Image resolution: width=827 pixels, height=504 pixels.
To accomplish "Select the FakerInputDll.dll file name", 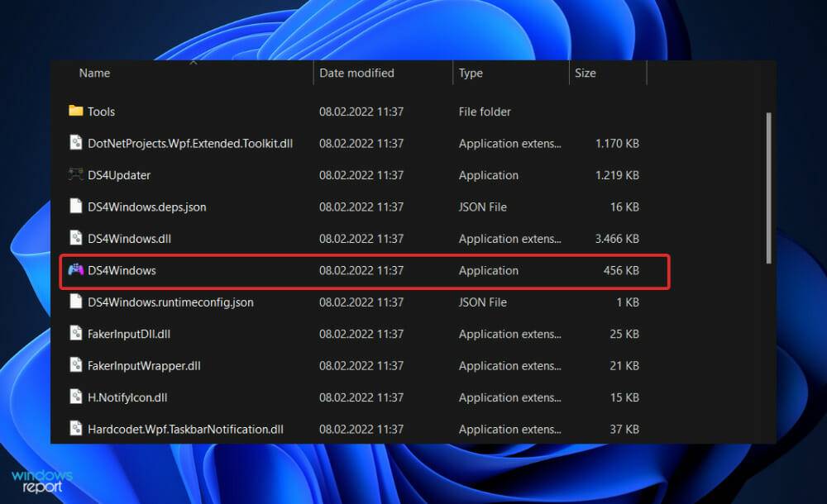I will click(x=129, y=335).
